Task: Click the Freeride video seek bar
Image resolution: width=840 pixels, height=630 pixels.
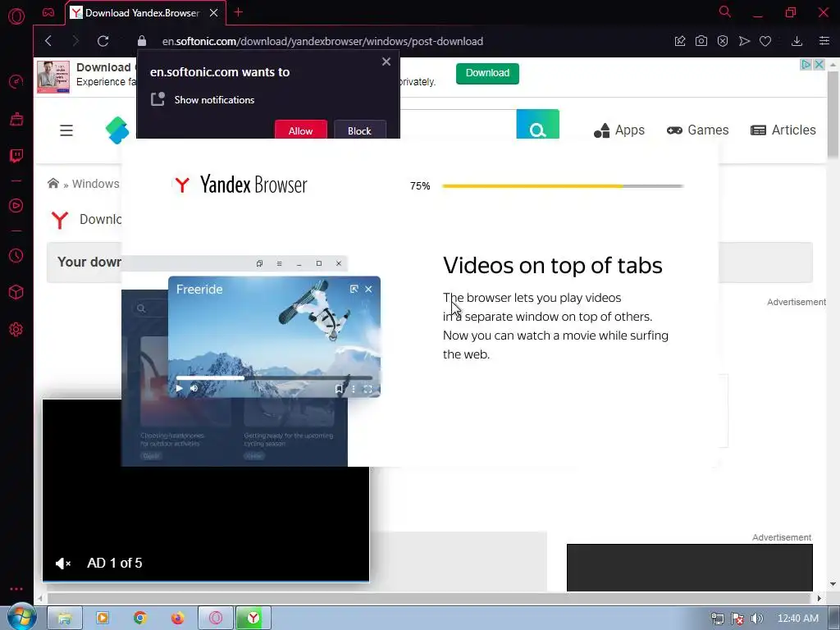Action: click(x=274, y=377)
